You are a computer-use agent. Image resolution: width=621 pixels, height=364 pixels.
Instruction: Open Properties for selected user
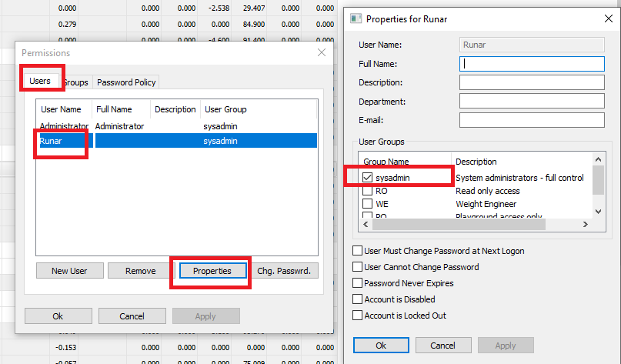[212, 271]
